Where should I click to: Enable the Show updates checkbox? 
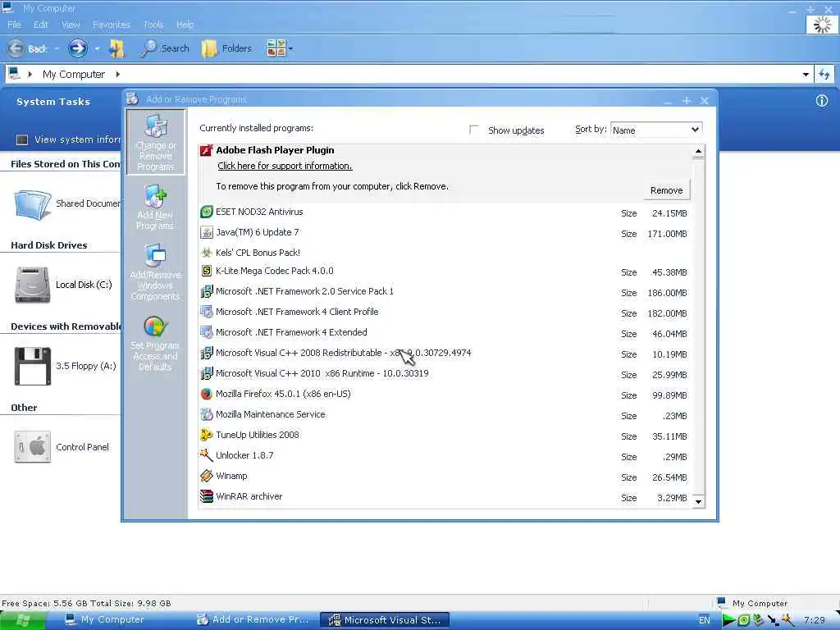(x=473, y=130)
